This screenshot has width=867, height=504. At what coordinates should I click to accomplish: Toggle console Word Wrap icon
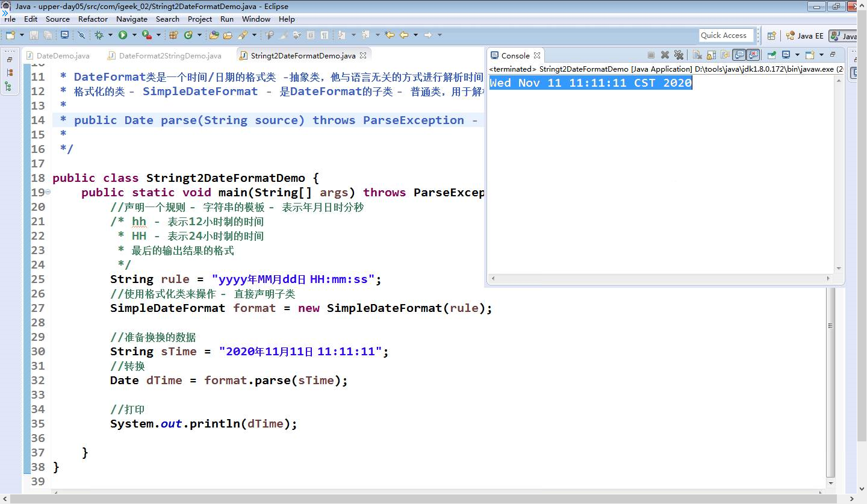click(725, 55)
